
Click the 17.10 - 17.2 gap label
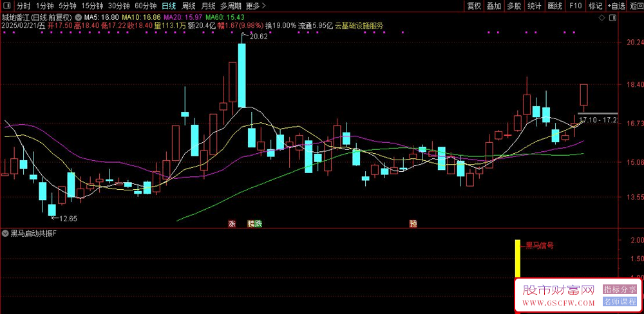598,120
